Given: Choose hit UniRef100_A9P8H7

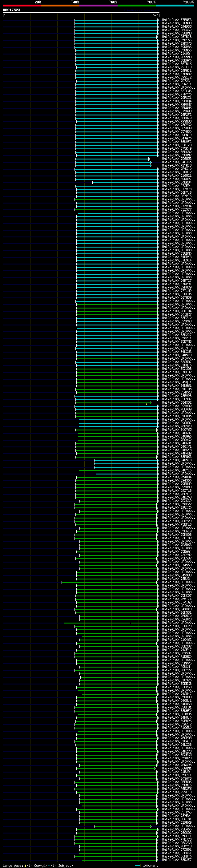Looking at the screenshot, I should click(176, 104).
